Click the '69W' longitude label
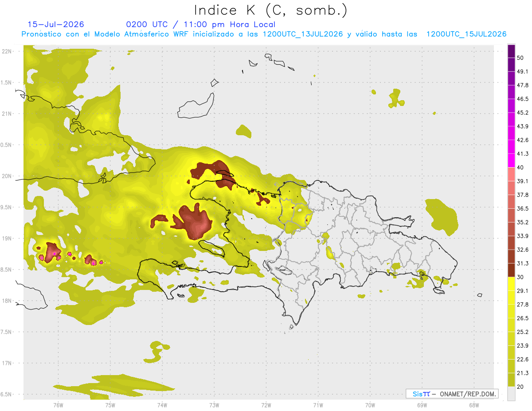The width and height of the screenshot is (532, 411). tap(422, 405)
